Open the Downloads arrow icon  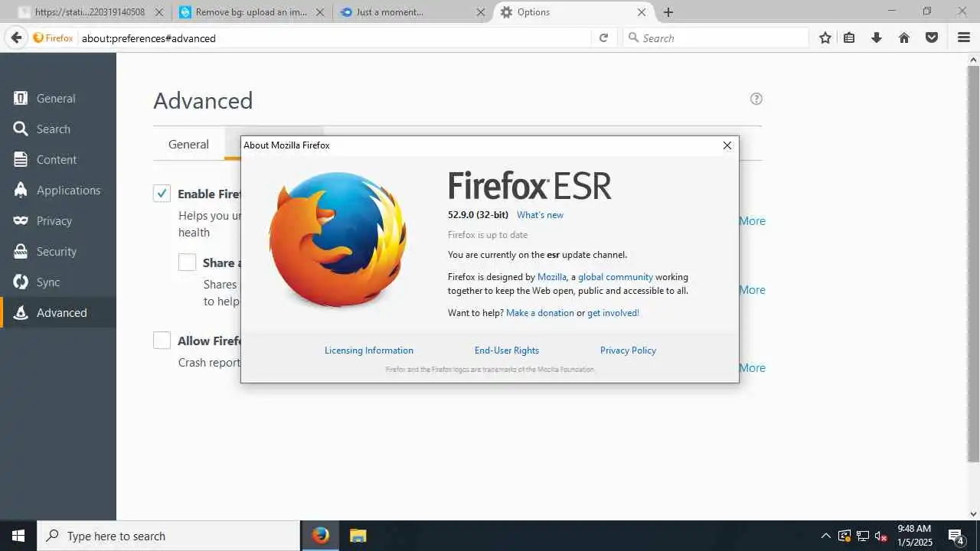coord(877,37)
